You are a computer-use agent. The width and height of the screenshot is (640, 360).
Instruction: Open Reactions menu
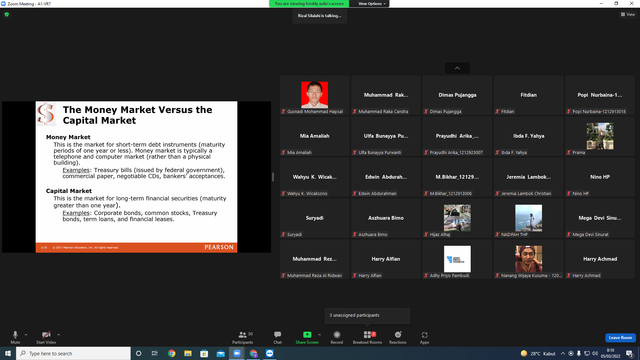tap(398, 337)
